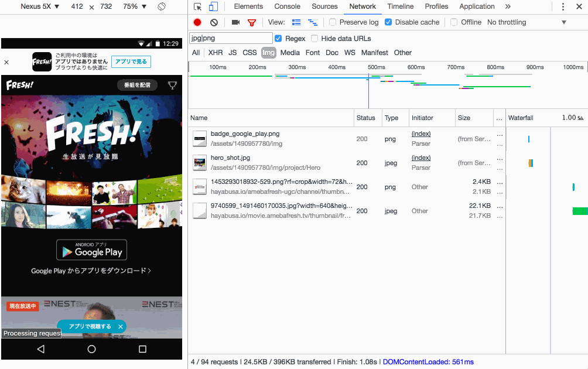Click badge_google_play.png thumbnail icon

coord(200,139)
